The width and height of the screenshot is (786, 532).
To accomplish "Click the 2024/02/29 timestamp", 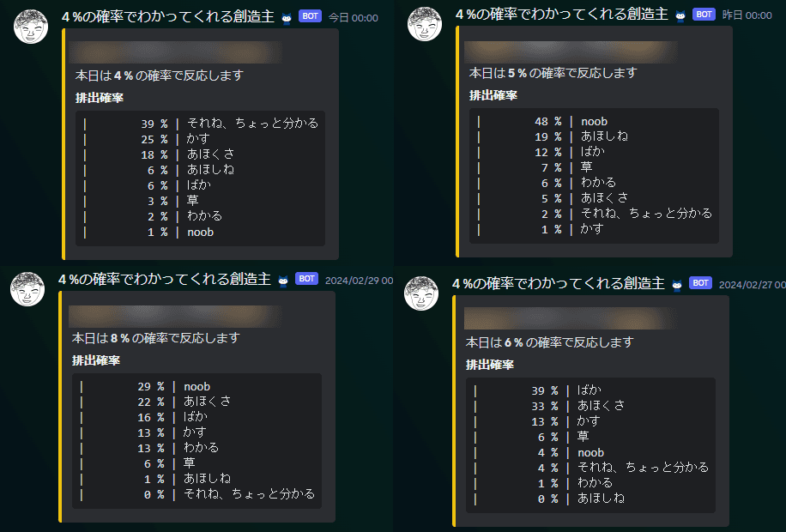I will tap(359, 280).
